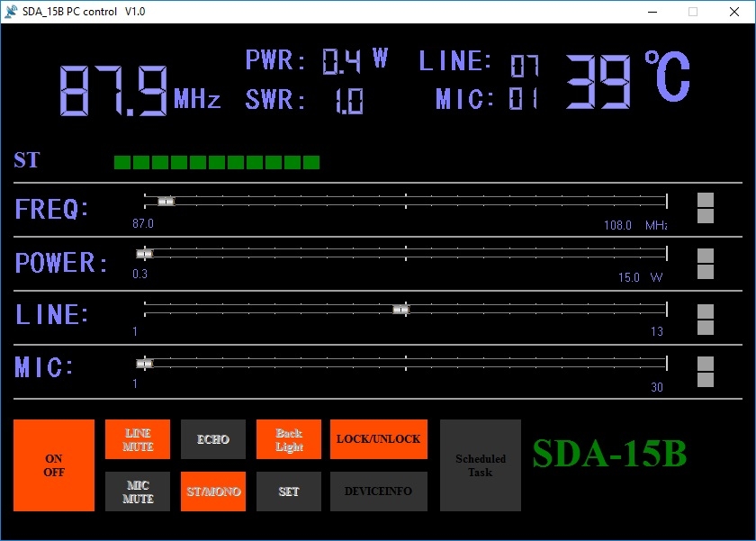Select the LINE slider thumb
The image size is (756, 541).
(x=401, y=309)
